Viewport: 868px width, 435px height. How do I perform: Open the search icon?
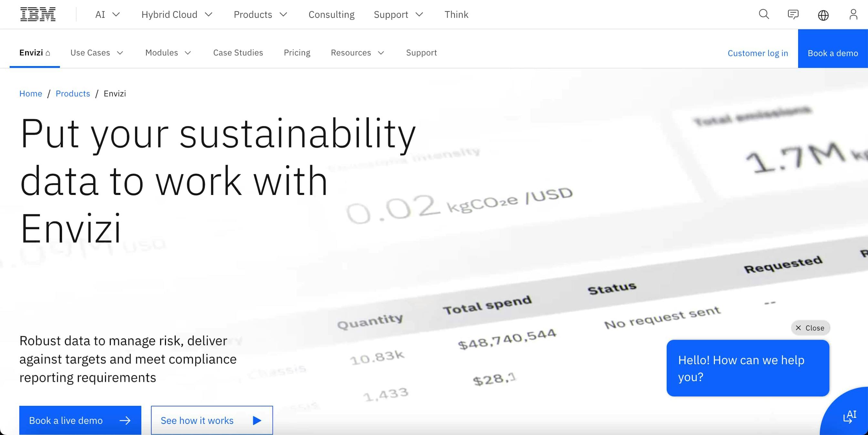click(764, 15)
